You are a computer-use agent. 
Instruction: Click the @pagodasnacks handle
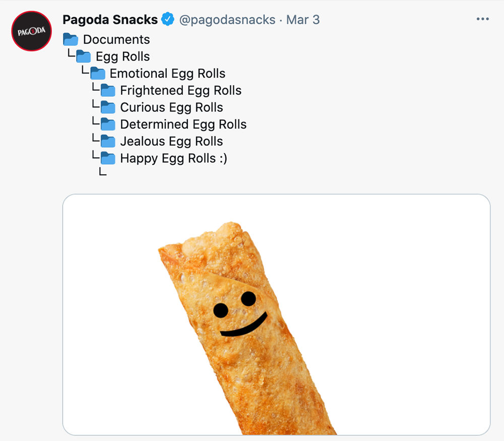click(x=228, y=20)
